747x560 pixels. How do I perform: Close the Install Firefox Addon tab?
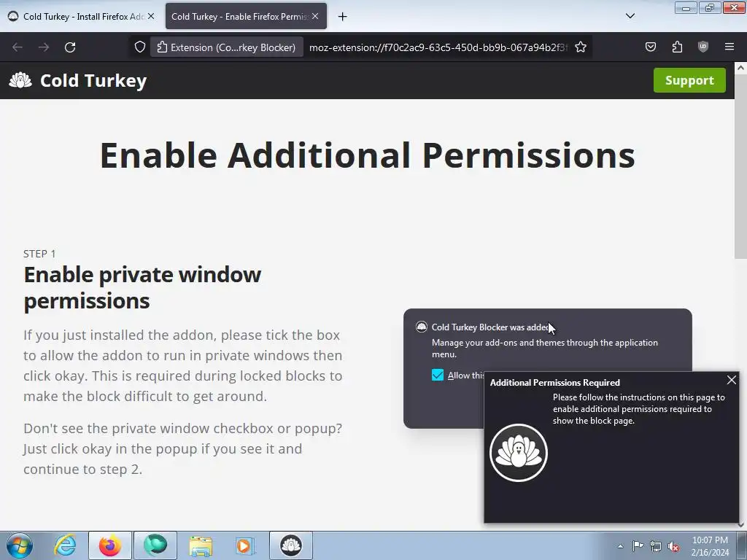pos(150,16)
